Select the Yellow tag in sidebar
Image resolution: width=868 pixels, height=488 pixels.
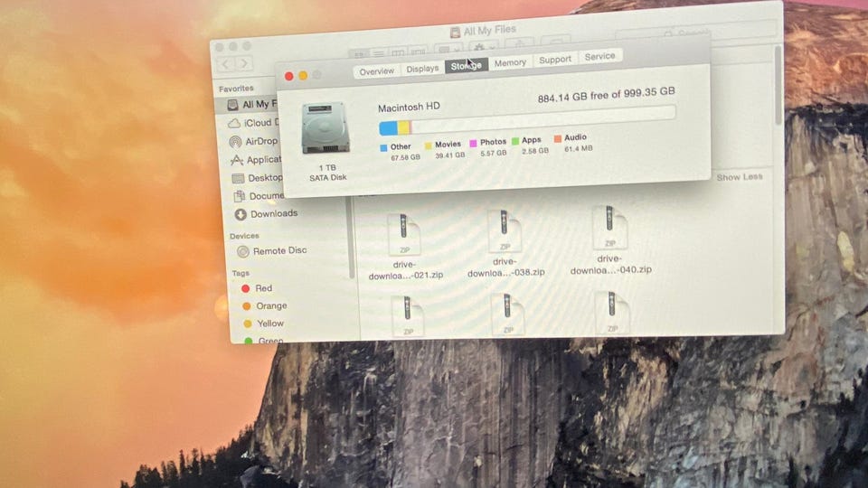(x=263, y=324)
